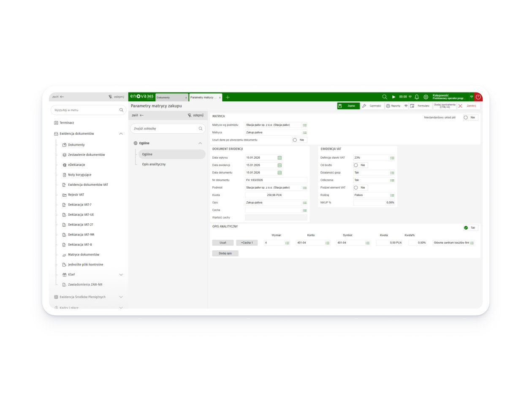
Task: Click the Nr dokumentu input field
Action: (276, 180)
